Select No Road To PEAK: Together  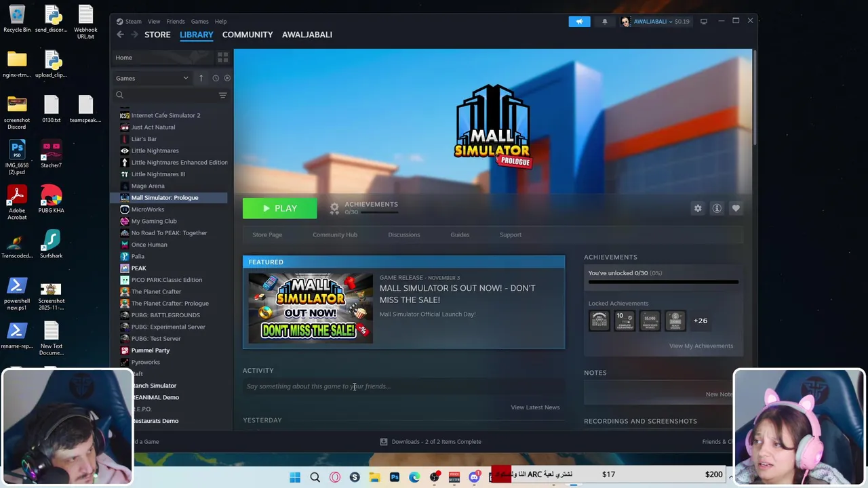(x=169, y=232)
